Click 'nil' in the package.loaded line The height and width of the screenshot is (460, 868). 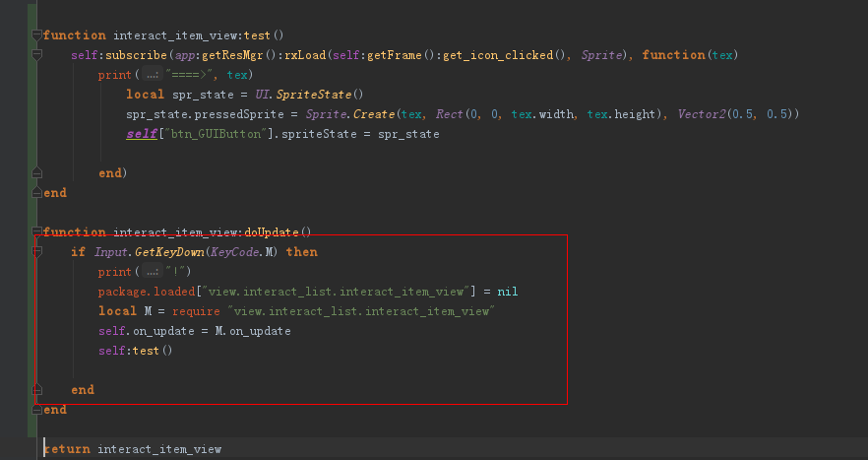[x=507, y=292]
